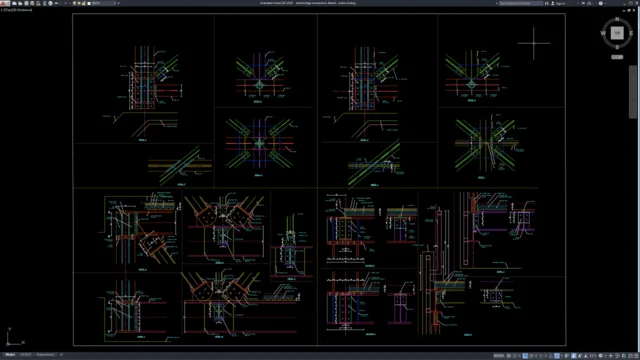Screen dimensions: 640x360
Task: Click the Top/2D Wireframe viewport label
Action: coord(16,10)
